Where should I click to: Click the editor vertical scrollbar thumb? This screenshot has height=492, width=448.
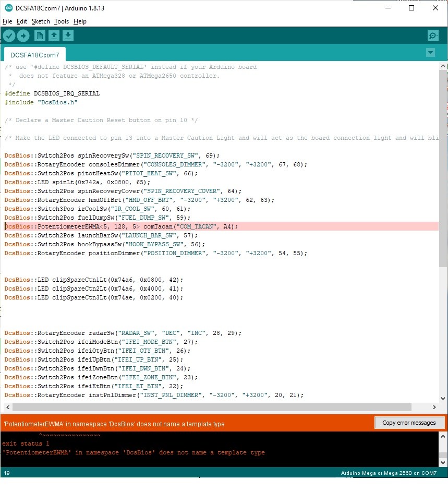click(x=443, y=168)
